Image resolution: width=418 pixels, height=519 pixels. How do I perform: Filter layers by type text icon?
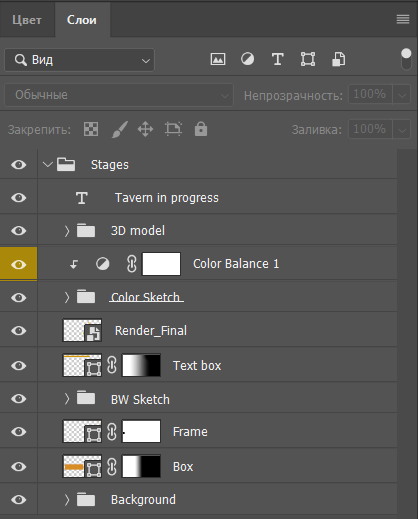click(x=278, y=59)
